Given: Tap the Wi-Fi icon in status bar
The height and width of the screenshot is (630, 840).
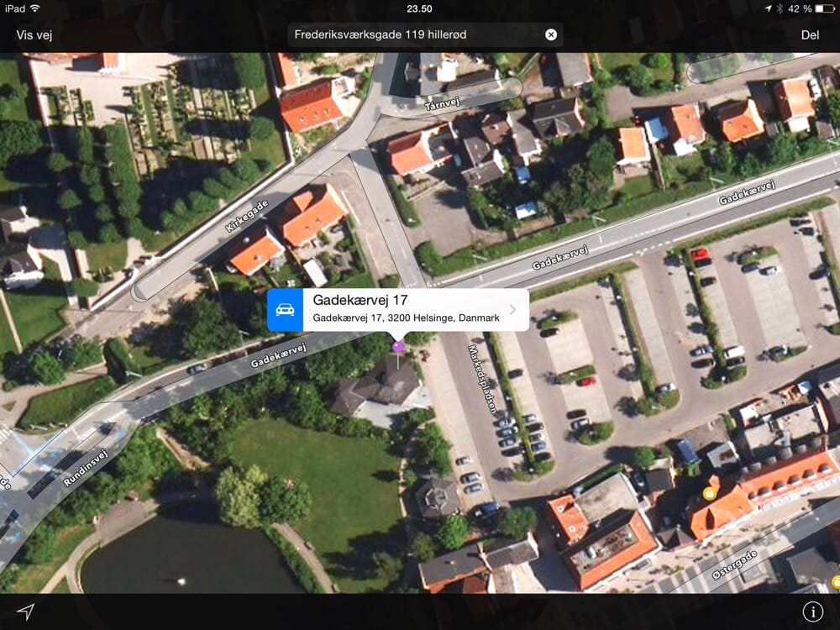Looking at the screenshot, I should [34, 8].
